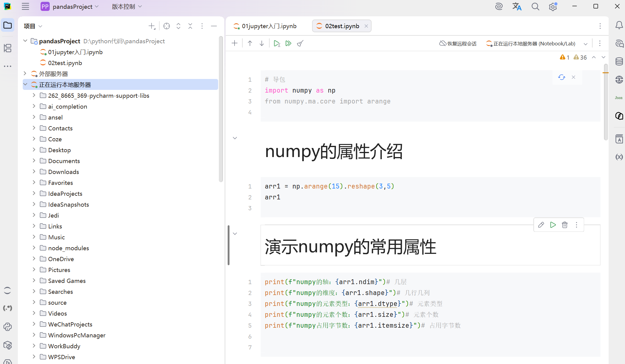This screenshot has width=625, height=364.
Task: Open the Database tool window
Action: (619, 61)
